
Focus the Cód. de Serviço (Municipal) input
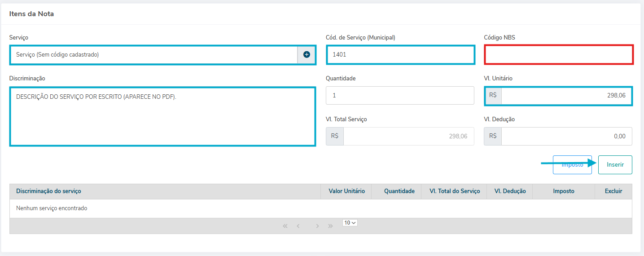click(x=400, y=55)
